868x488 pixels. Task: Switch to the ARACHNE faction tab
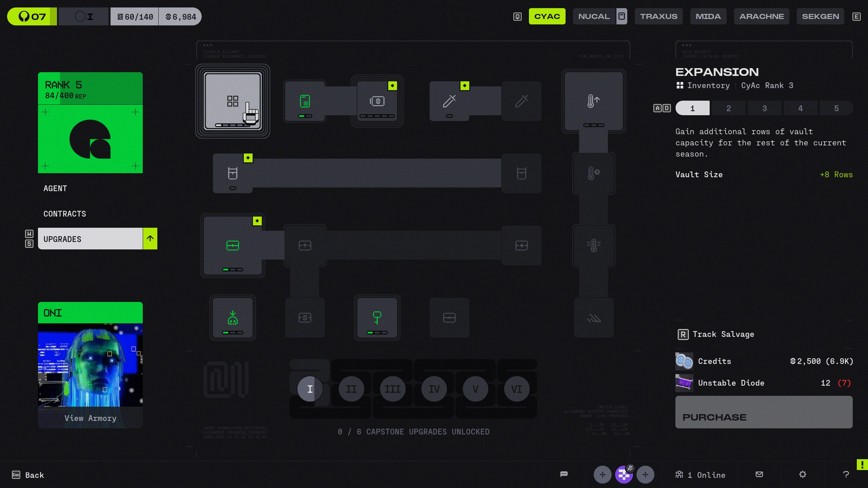tap(761, 16)
